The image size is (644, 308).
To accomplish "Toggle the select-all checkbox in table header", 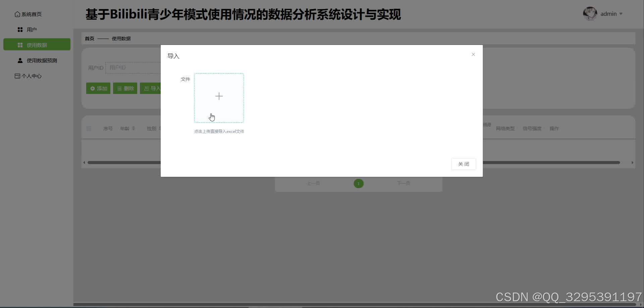I will click(89, 128).
